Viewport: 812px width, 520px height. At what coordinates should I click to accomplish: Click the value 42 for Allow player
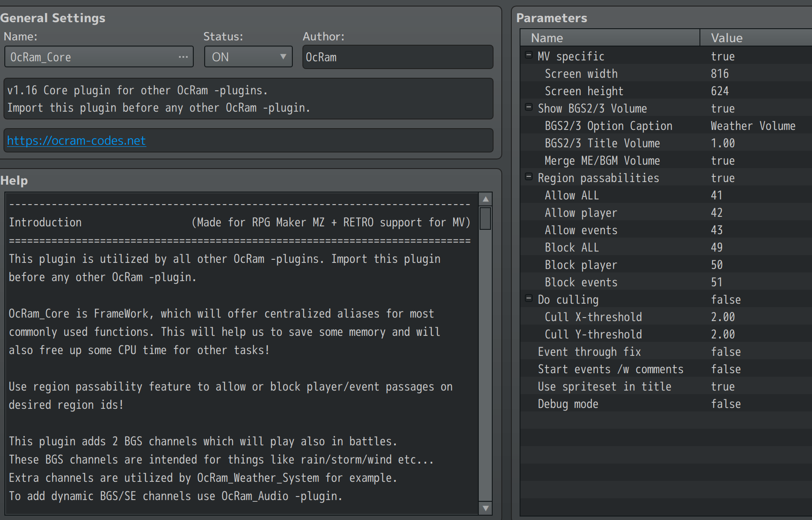pyautogui.click(x=717, y=213)
